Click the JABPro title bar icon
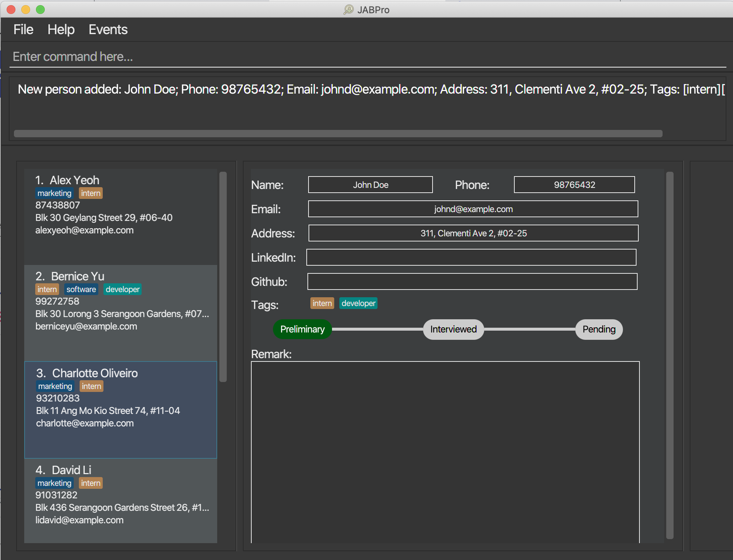 click(x=348, y=10)
